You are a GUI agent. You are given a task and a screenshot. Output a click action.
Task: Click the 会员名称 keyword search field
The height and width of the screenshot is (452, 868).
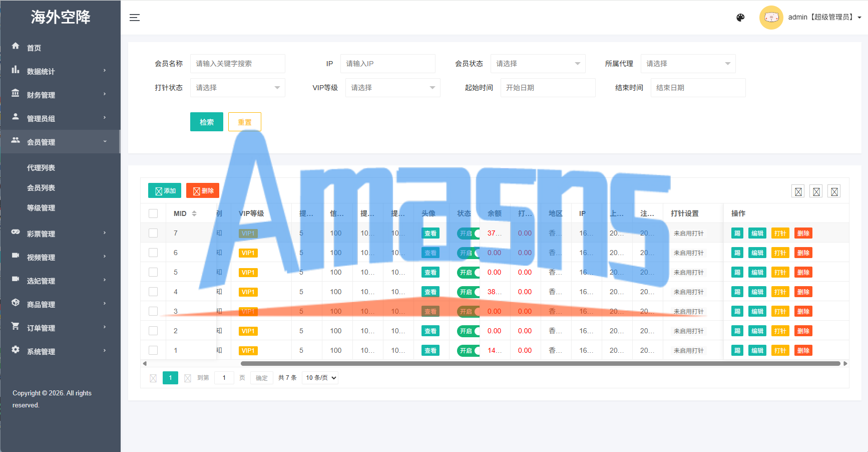coord(237,64)
